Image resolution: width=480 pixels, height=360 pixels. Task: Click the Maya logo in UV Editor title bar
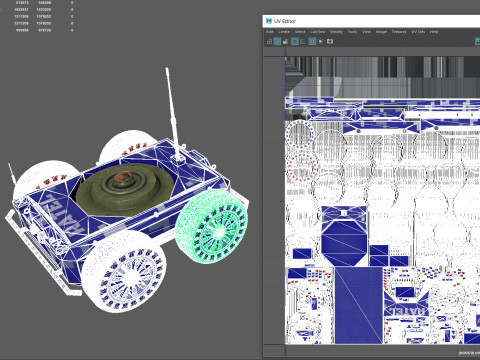point(269,21)
